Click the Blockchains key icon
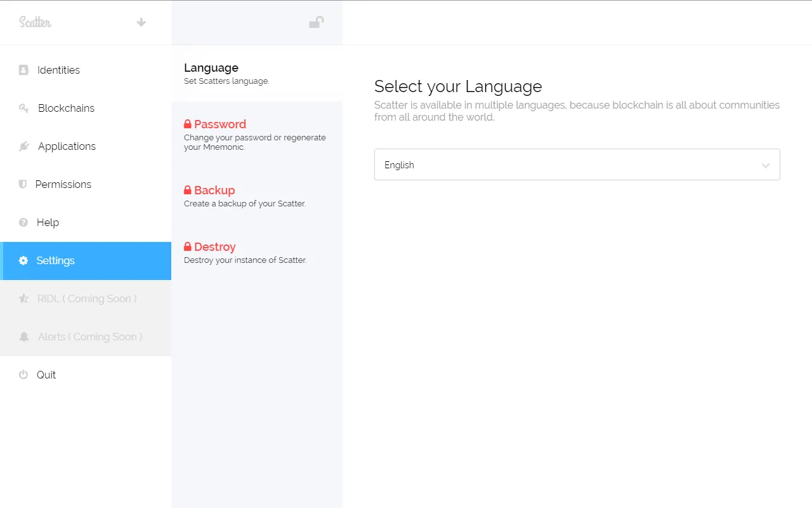Viewport: 812px width, 508px height. pos(23,108)
